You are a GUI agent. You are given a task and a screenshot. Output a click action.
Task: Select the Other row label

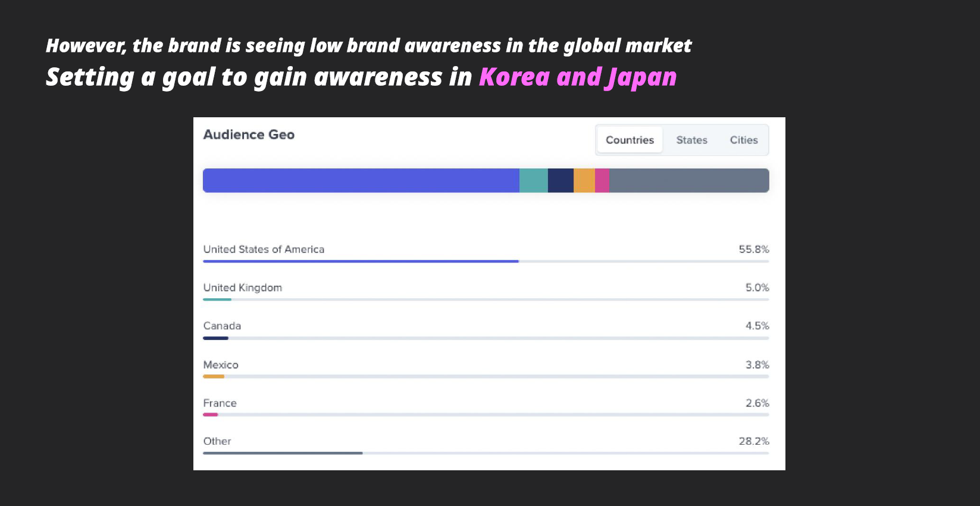click(x=217, y=441)
